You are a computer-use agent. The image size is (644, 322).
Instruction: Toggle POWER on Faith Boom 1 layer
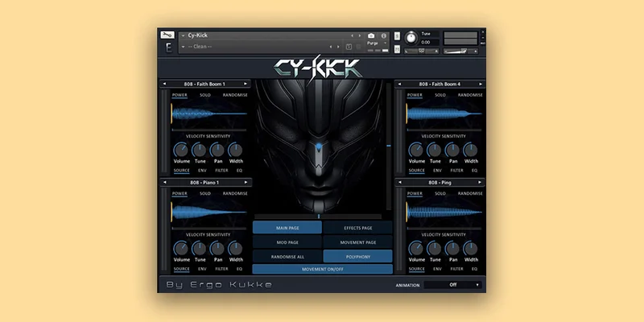pos(180,95)
